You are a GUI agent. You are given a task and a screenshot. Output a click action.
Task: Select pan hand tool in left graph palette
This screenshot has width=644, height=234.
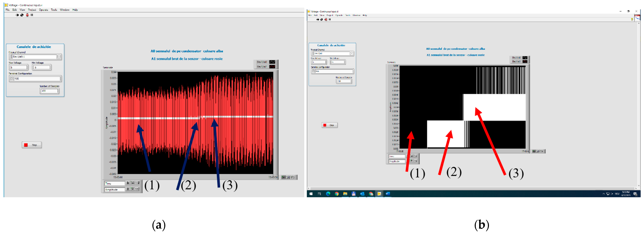pos(293,177)
